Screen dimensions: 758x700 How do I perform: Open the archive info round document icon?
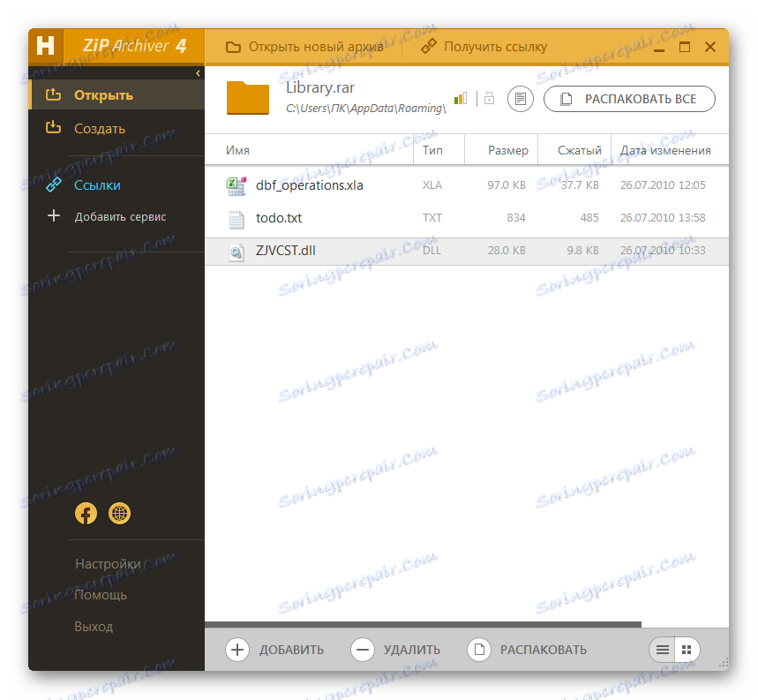pos(520,99)
